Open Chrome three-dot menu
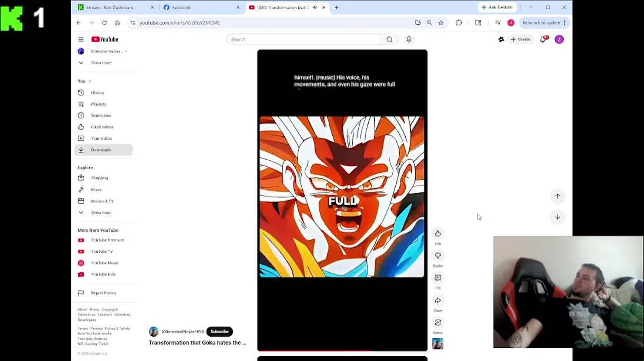The width and height of the screenshot is (644, 361). 565,23
